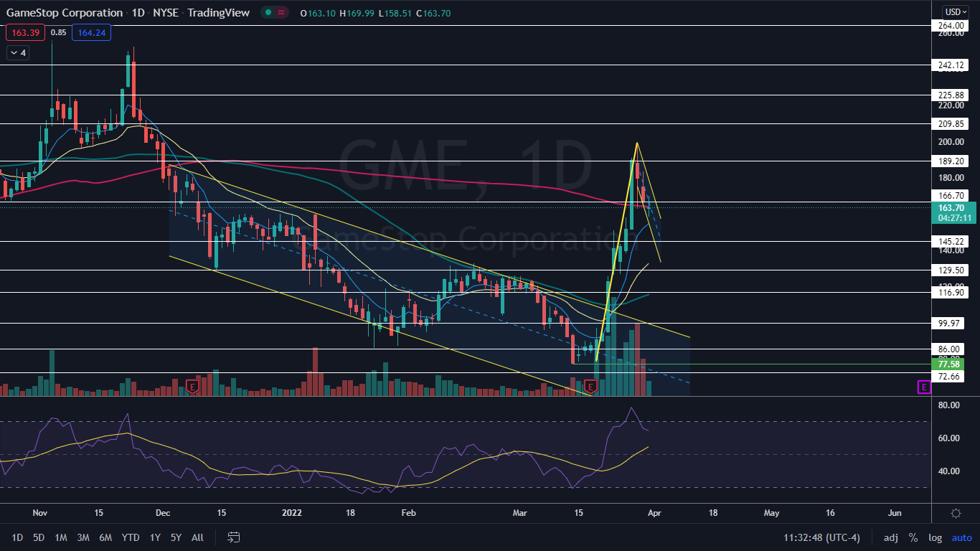Viewport: 980px width, 551px height.
Task: Click the May label on time axis
Action: 771,514
